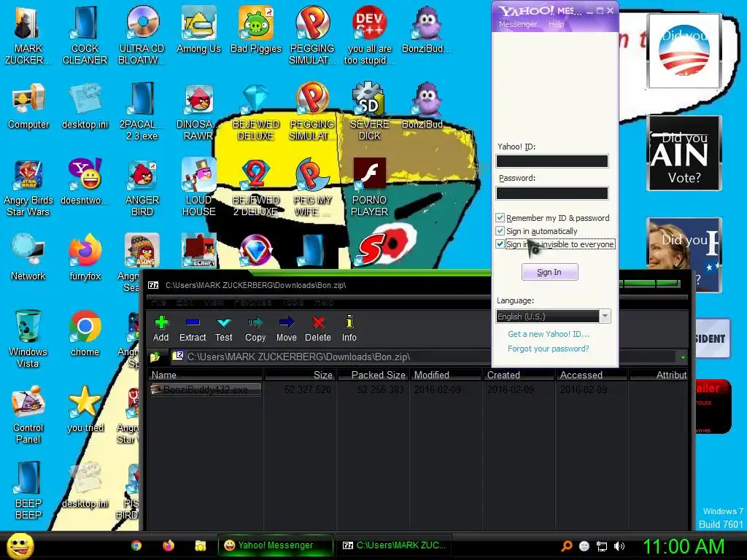This screenshot has height=560, width=747.
Task: Click the 11:00 AM taskbar clock
Action: [684, 545]
